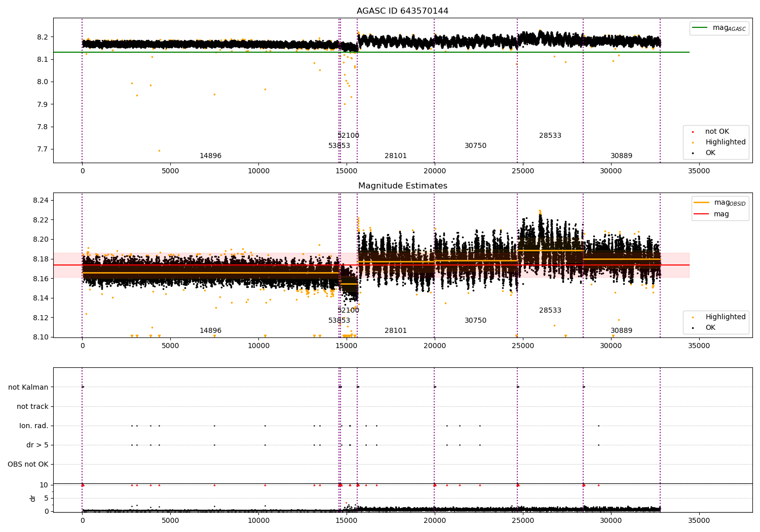Click x-axis tick 10000 in bottom plot
Image resolution: width=760 pixels, height=532 pixels.
[x=258, y=521]
